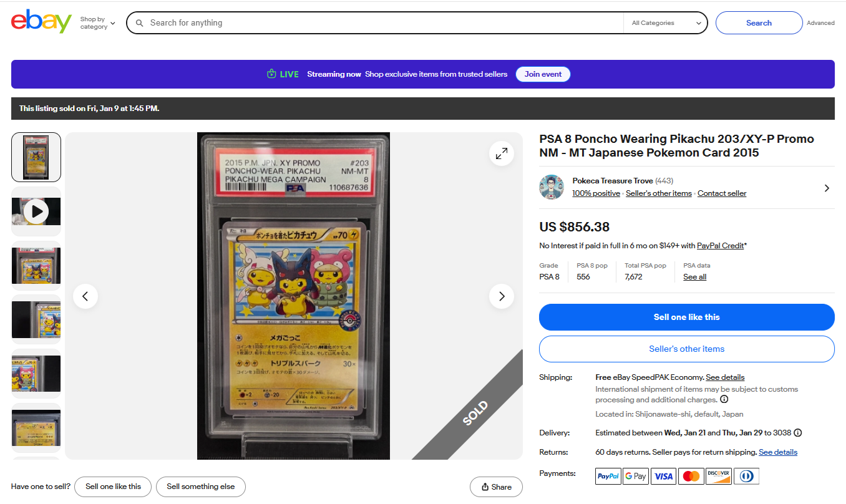Screen dimensions: 846x504
Task: Expand the image to full view
Action: click(502, 153)
